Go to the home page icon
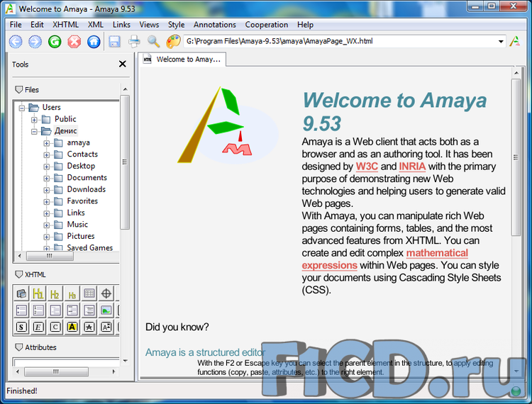The width and height of the screenshot is (532, 404). [x=94, y=42]
